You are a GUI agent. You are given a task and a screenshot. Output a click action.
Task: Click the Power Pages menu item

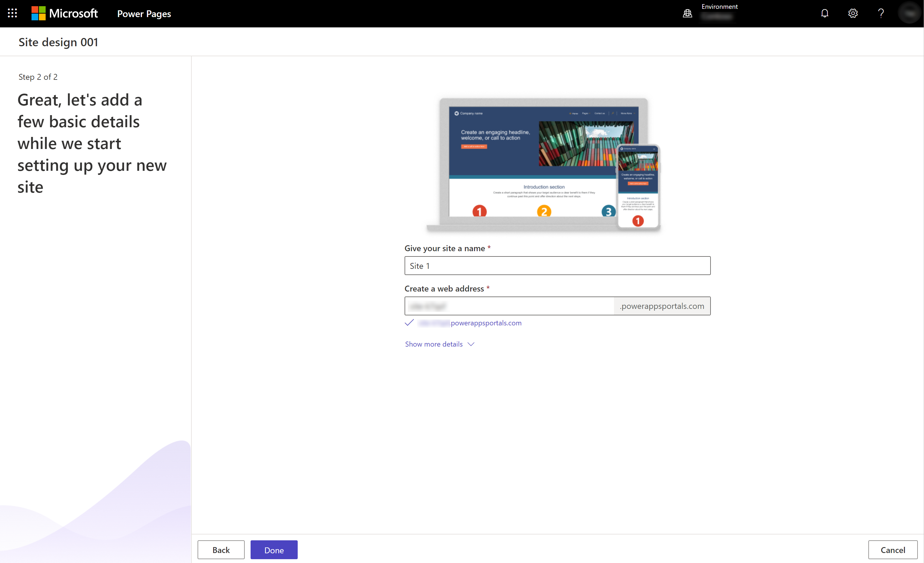point(144,13)
